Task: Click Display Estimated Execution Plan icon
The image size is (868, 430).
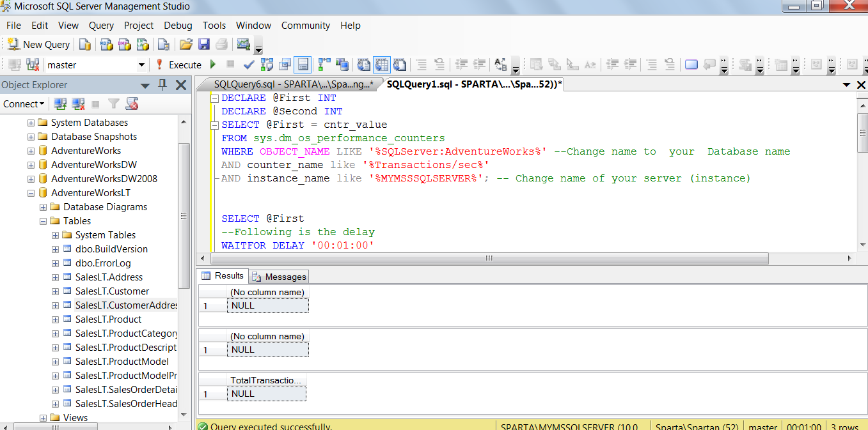Action: click(x=267, y=65)
